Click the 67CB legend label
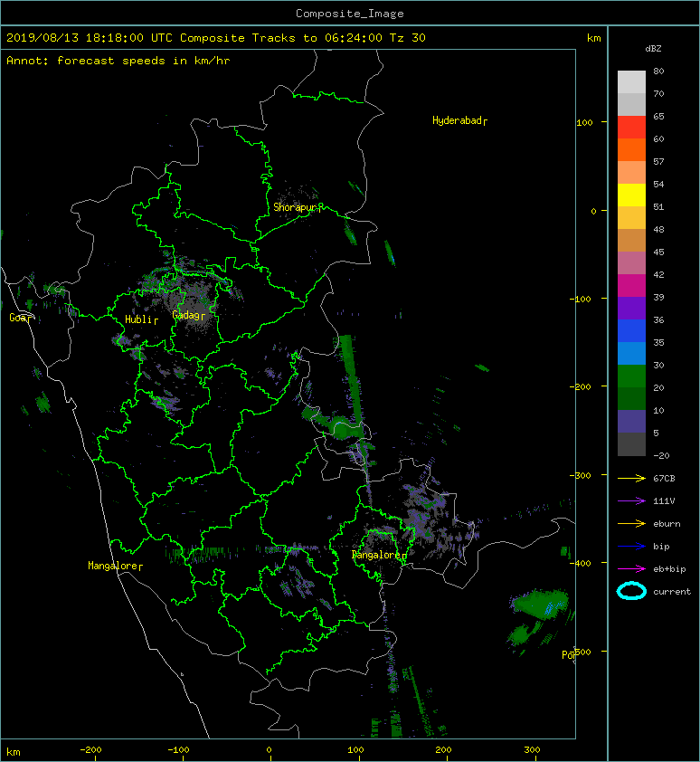The width and height of the screenshot is (700, 762). click(664, 479)
